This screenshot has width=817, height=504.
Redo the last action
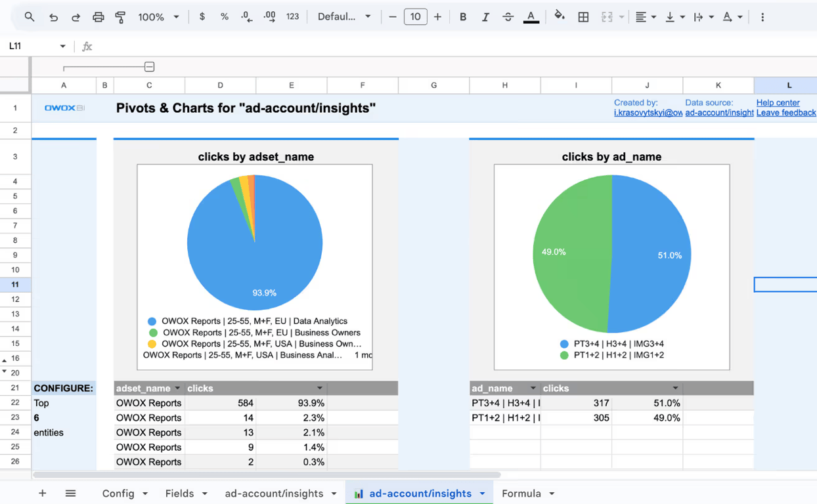(76, 17)
